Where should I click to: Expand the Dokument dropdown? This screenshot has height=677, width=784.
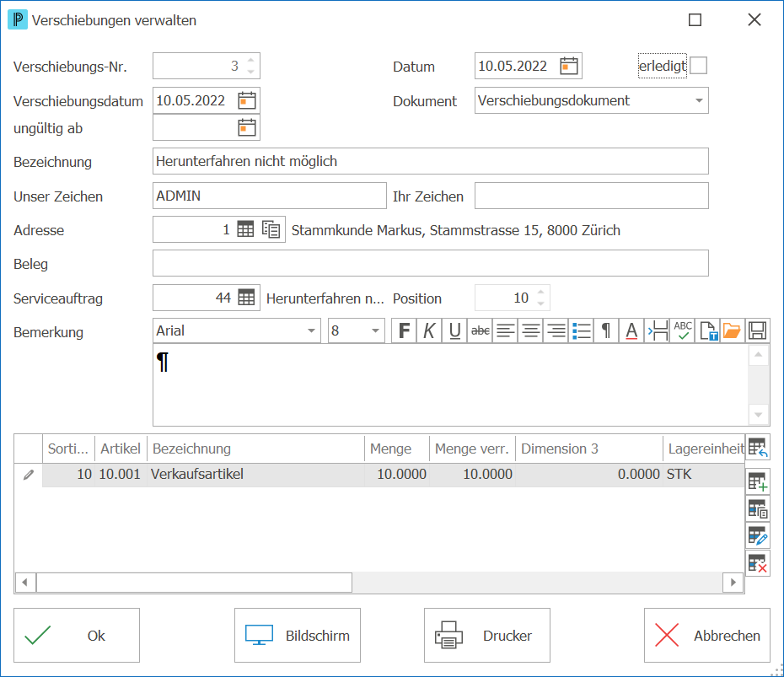699,100
